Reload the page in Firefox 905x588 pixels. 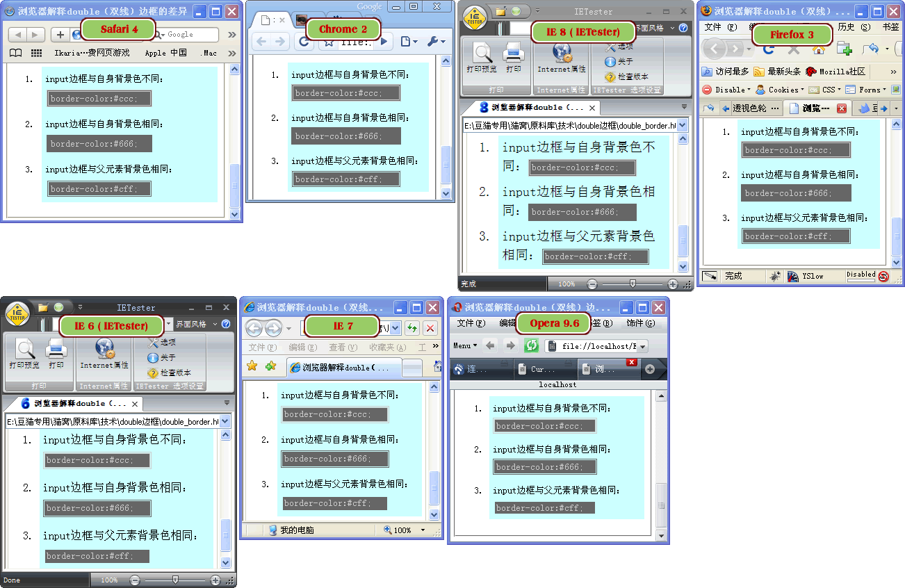coord(769,49)
